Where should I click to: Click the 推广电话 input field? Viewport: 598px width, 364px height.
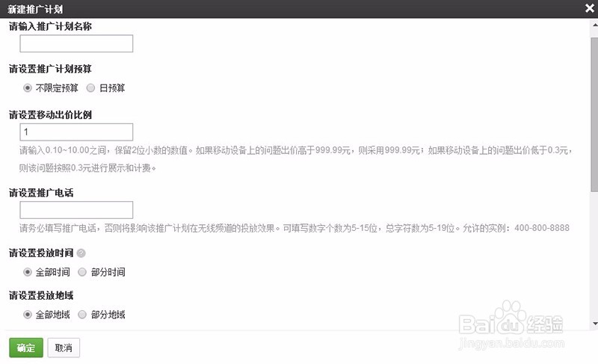tap(76, 210)
